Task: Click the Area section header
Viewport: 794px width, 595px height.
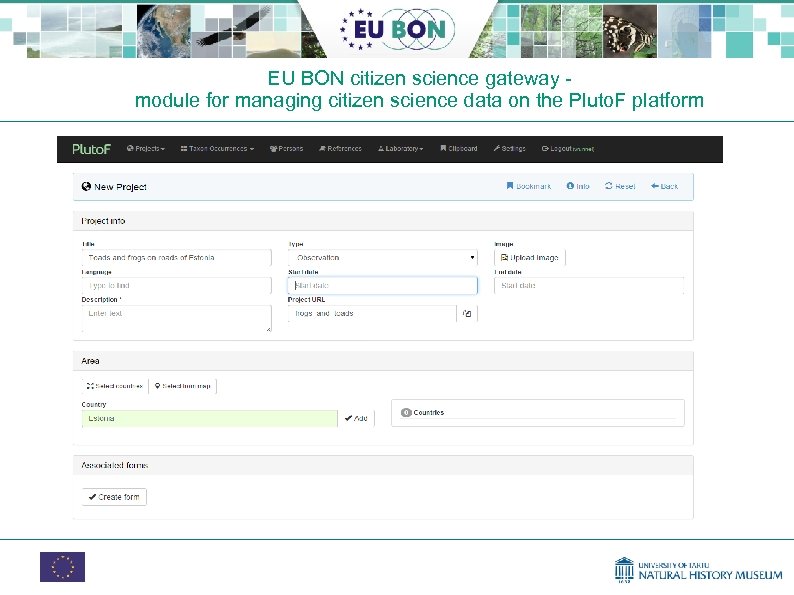Action: (383, 361)
